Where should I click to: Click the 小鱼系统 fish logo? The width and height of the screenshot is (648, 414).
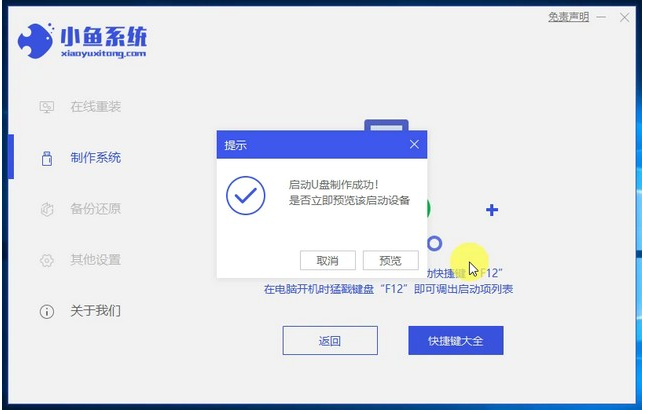coord(36,40)
